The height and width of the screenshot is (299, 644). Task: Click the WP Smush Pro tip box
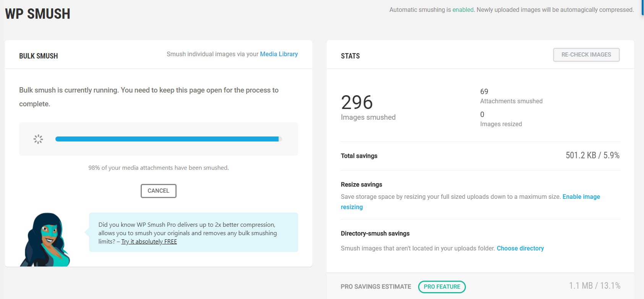click(193, 232)
